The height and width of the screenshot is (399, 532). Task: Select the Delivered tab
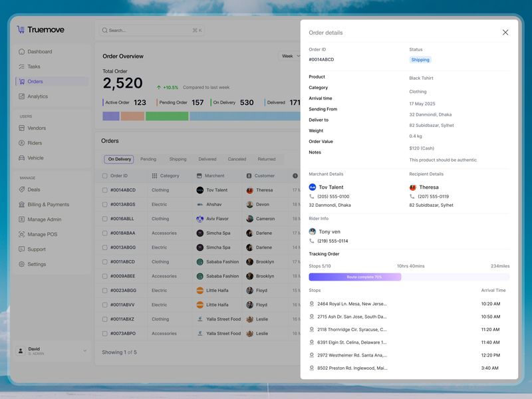point(207,159)
